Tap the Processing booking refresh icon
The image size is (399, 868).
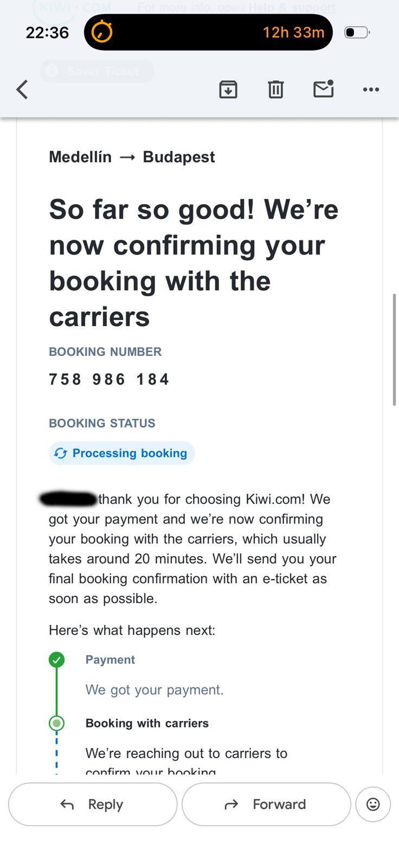(x=61, y=454)
